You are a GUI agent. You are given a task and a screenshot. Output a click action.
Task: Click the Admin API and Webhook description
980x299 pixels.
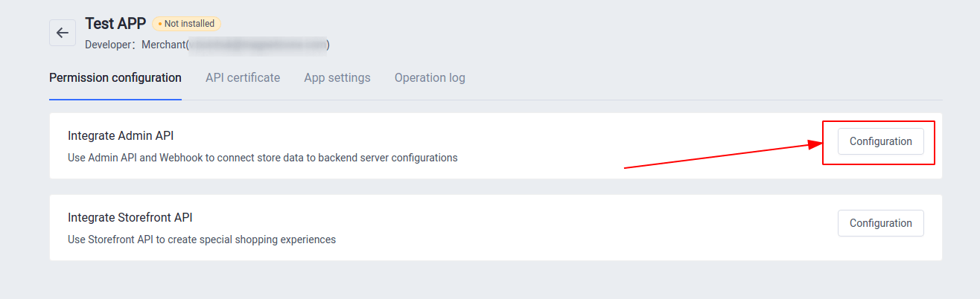click(262, 158)
